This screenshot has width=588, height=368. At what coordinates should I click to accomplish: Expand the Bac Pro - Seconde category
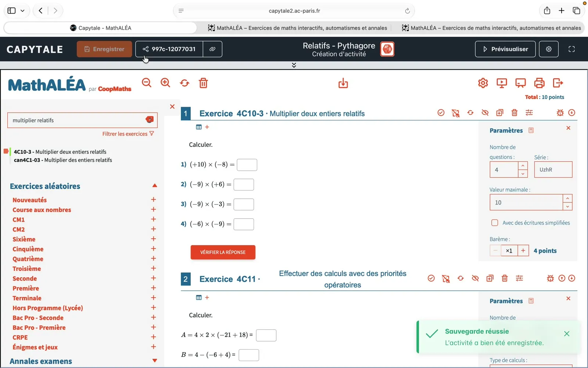154,317
